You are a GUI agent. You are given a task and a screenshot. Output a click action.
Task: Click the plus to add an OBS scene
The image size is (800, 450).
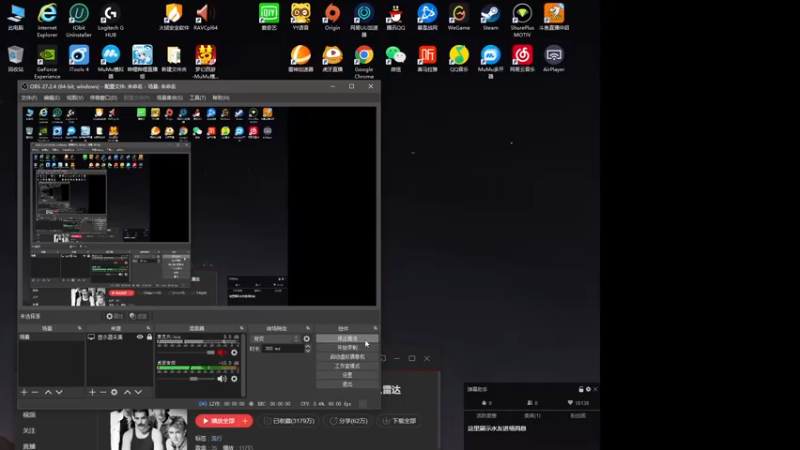click(24, 392)
